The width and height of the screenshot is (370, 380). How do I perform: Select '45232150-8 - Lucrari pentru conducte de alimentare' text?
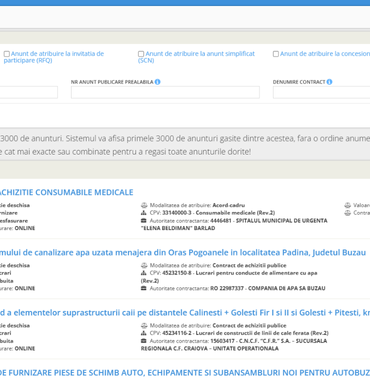tap(240, 273)
